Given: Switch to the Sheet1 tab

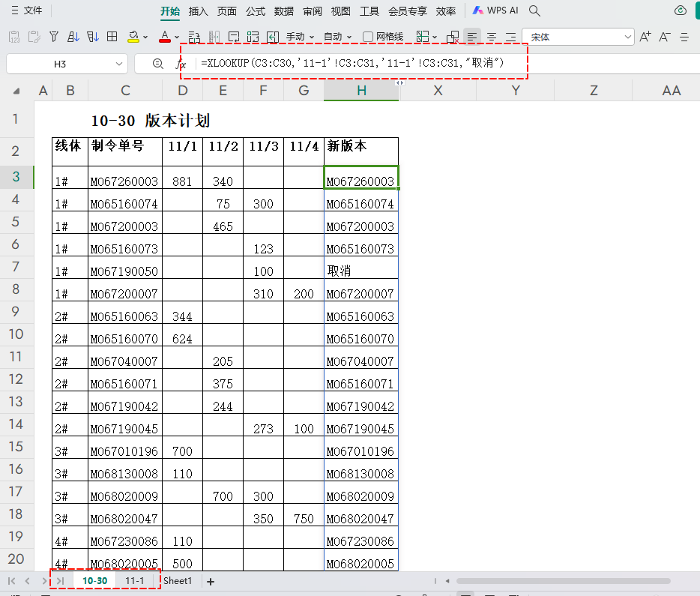Looking at the screenshot, I should (177, 580).
